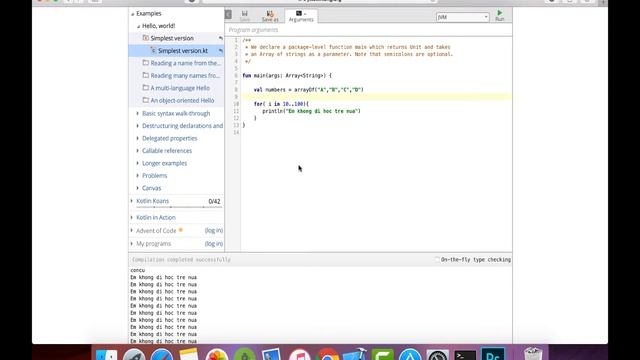Expand Longer examples section
640x360 pixels.
tap(138, 163)
